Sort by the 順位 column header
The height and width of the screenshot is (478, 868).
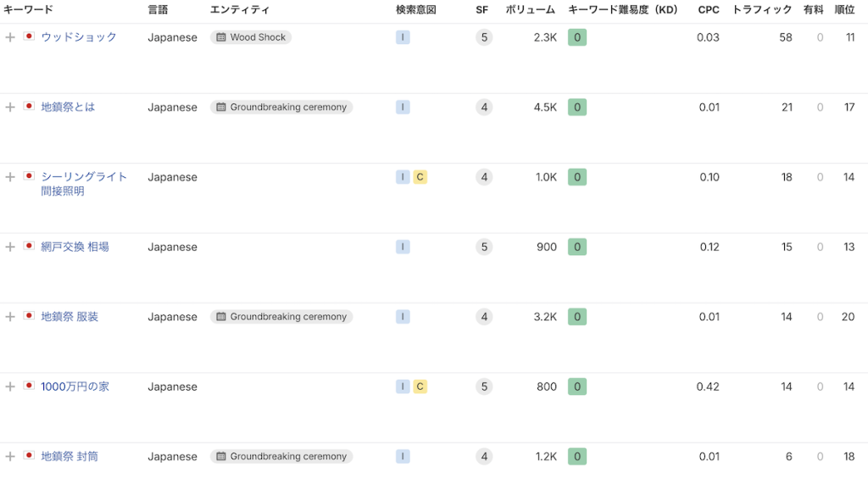pyautogui.click(x=844, y=10)
